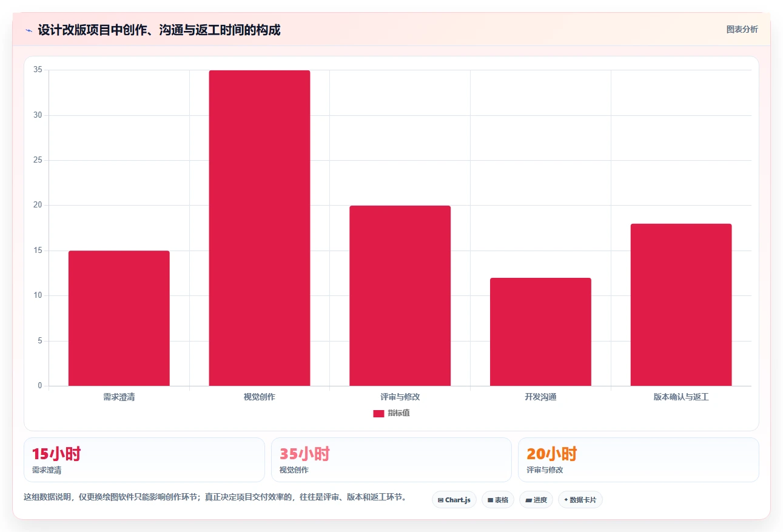Open the 15小时 需求澄清 data card
The image size is (783, 532).
pos(144,460)
